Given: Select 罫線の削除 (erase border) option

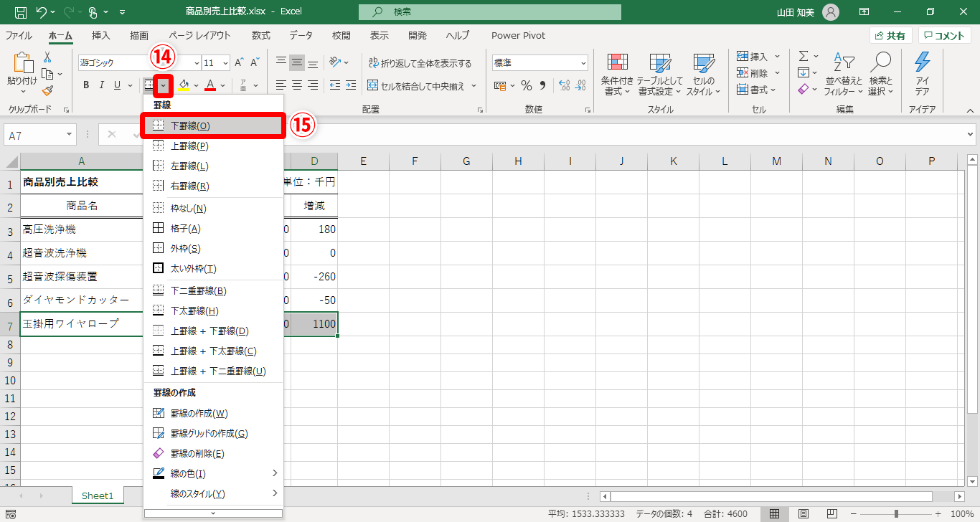Looking at the screenshot, I should 213,454.
